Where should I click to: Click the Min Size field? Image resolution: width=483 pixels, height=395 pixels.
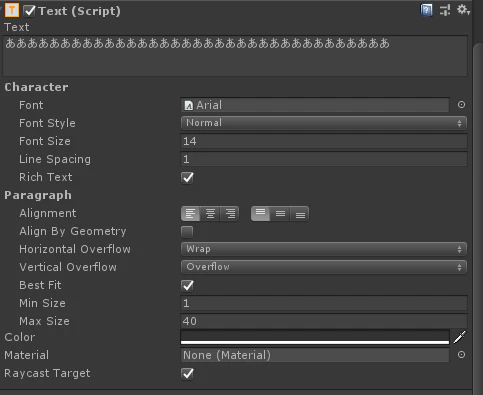[x=324, y=303]
